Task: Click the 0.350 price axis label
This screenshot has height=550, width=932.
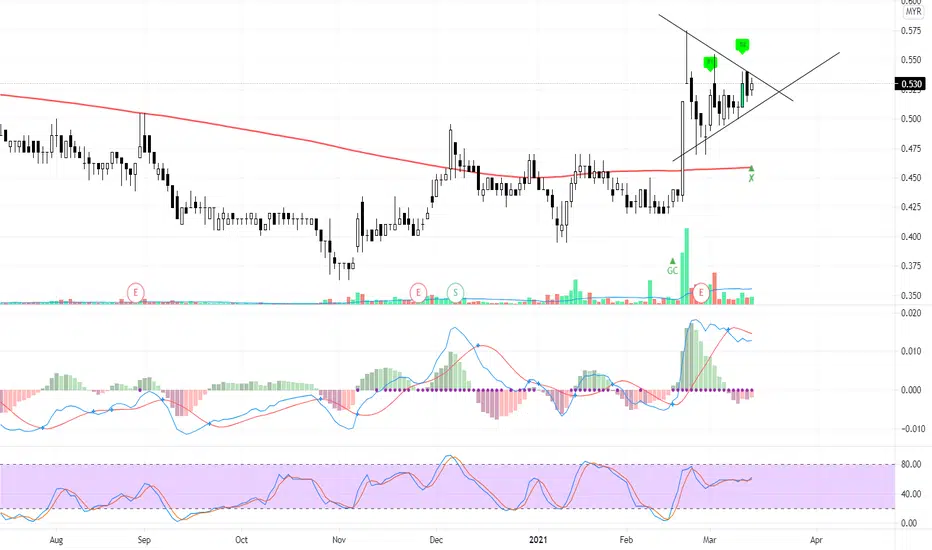Action: pos(911,296)
